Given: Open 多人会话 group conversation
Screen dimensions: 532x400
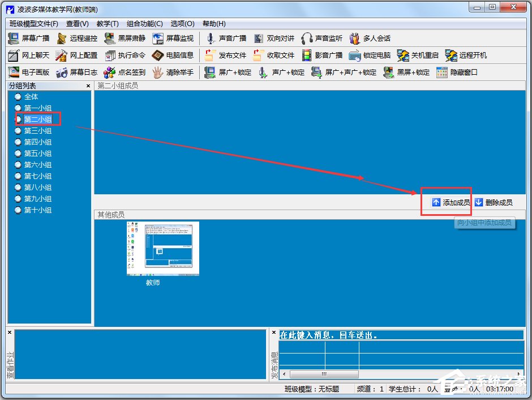Looking at the screenshot, I should coord(370,39).
